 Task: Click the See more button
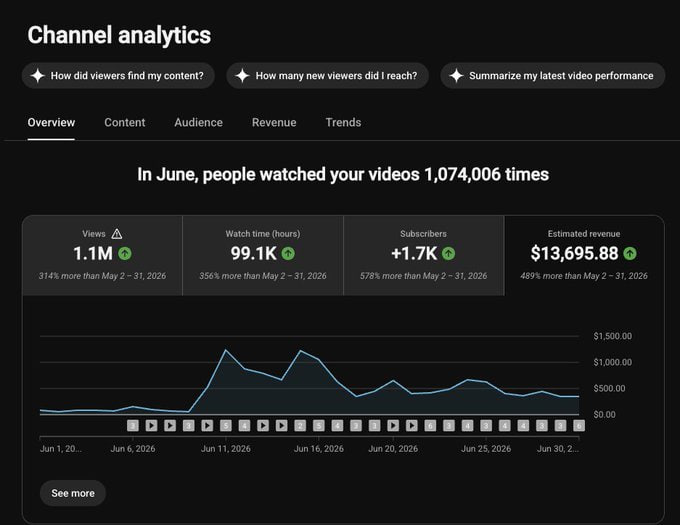pos(73,493)
